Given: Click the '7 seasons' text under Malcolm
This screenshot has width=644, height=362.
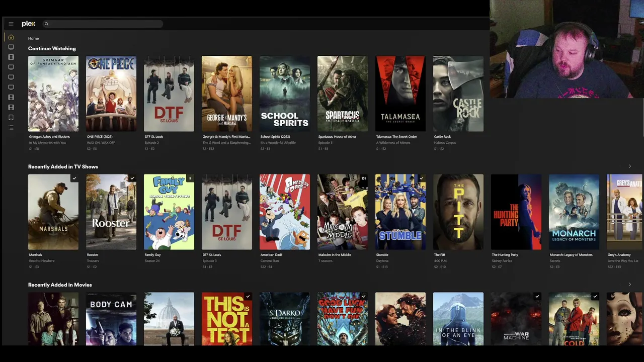Looking at the screenshot, I should point(325,261).
